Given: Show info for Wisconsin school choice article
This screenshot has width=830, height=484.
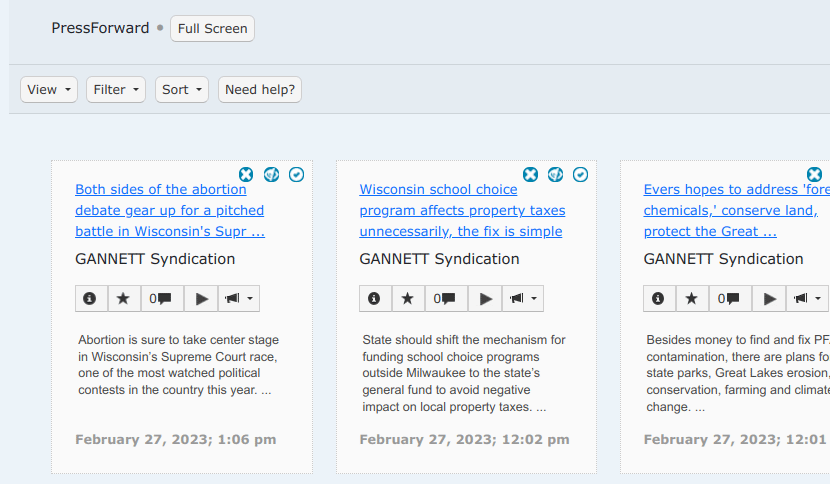Looking at the screenshot, I should pyautogui.click(x=375, y=299).
